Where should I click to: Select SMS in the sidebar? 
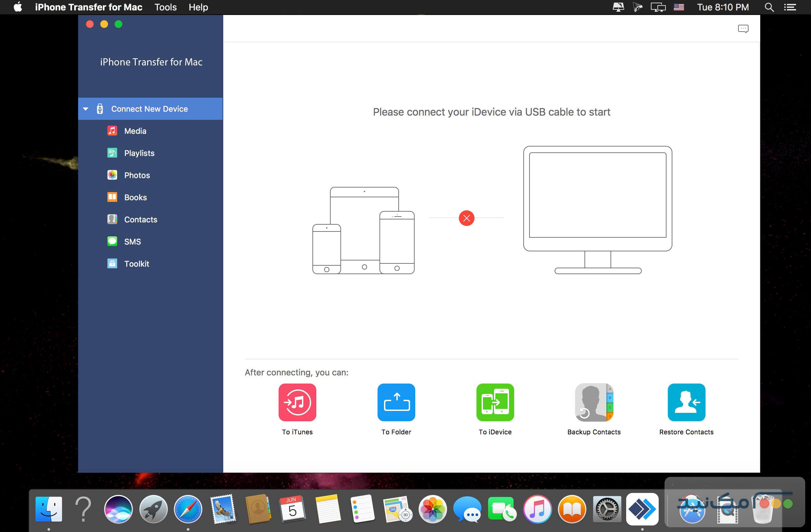point(132,242)
